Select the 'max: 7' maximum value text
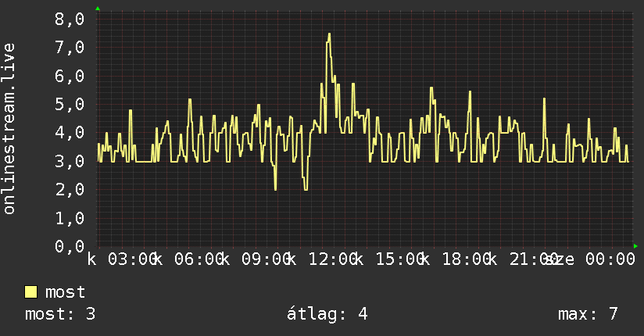 tap(588, 314)
